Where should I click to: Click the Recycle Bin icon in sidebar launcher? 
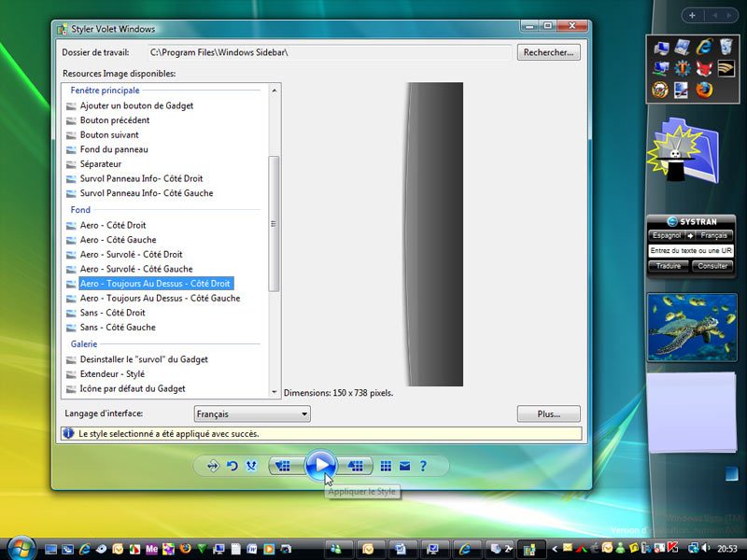[x=726, y=46]
